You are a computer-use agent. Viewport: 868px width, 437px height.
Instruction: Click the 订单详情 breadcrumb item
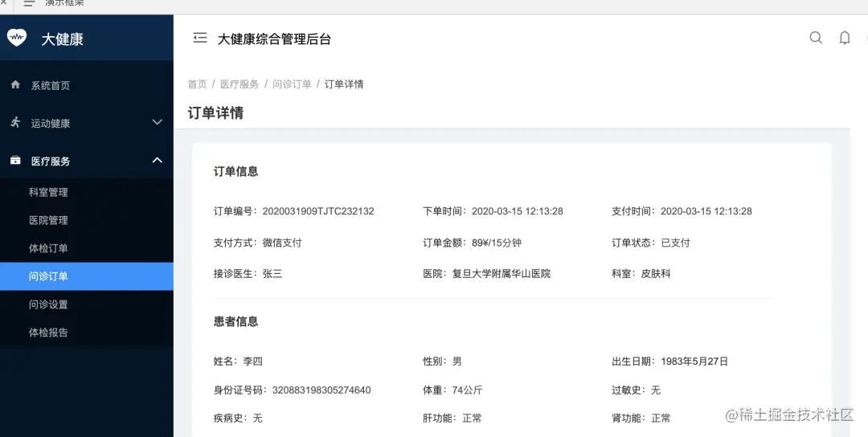pyautogui.click(x=344, y=84)
